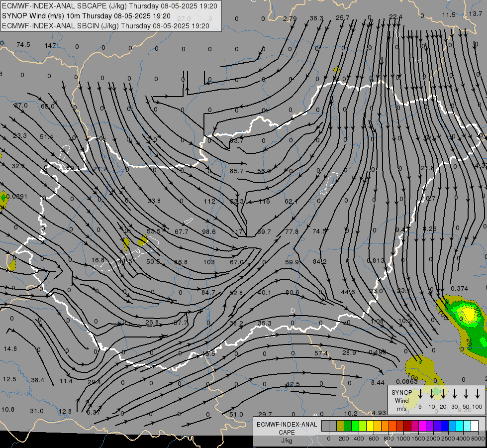This screenshot has height=448, width=487.
Task: Click the 57.4 CAPE value on the map
Action: pyautogui.click(x=321, y=353)
